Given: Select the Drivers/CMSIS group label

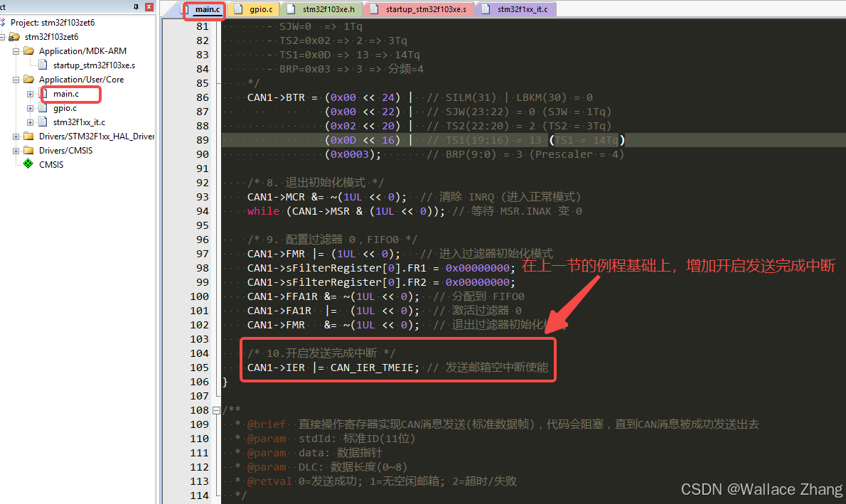Looking at the screenshot, I should pos(65,151).
